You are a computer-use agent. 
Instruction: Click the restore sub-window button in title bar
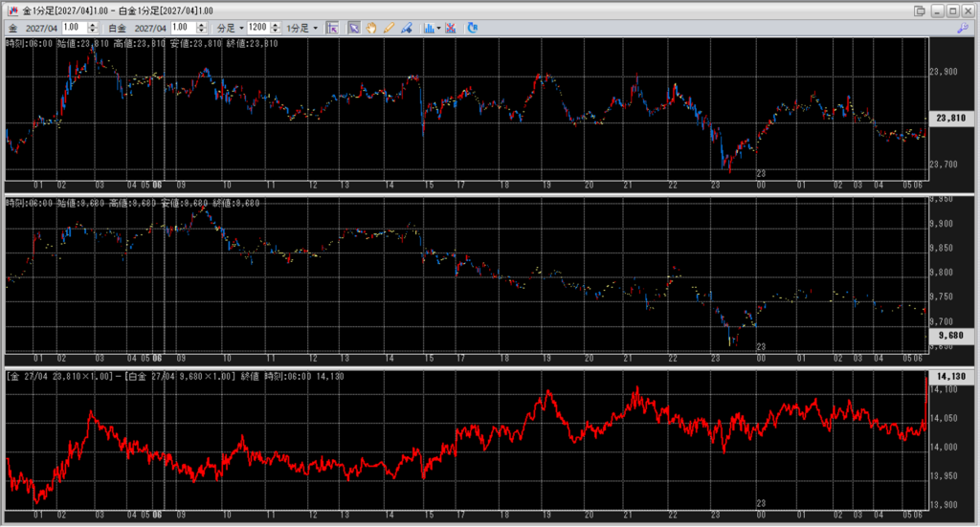[x=919, y=11]
